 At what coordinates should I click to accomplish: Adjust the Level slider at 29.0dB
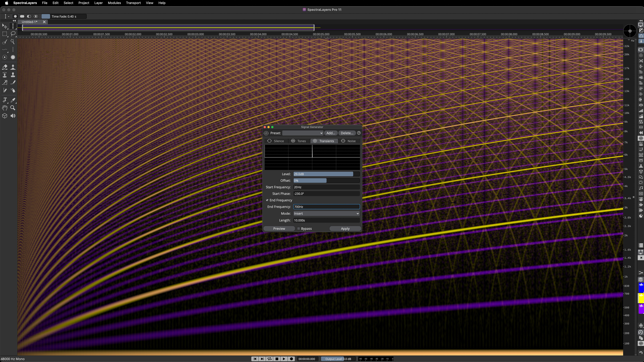[327, 174]
